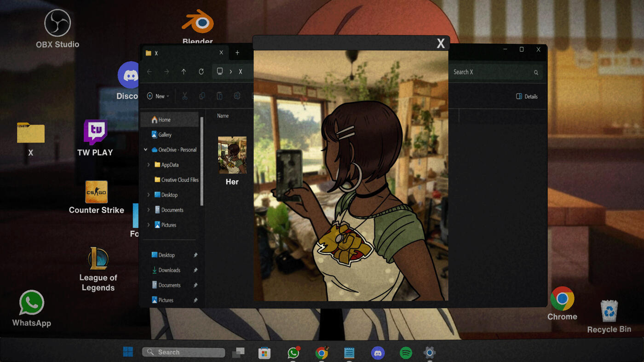Viewport: 644px width, 362px height.
Task: Expand the AppData folder tree node
Action: coord(148,165)
